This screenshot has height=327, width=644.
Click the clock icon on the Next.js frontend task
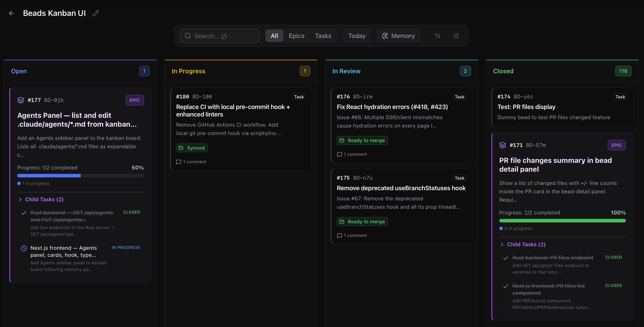(24, 248)
